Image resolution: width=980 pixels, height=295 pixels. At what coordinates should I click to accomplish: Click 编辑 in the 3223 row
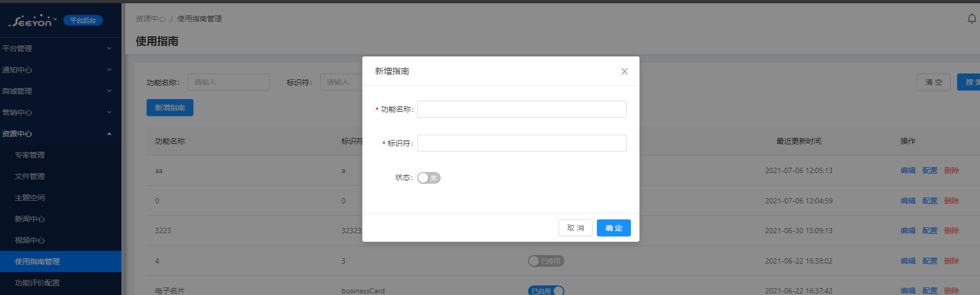908,231
